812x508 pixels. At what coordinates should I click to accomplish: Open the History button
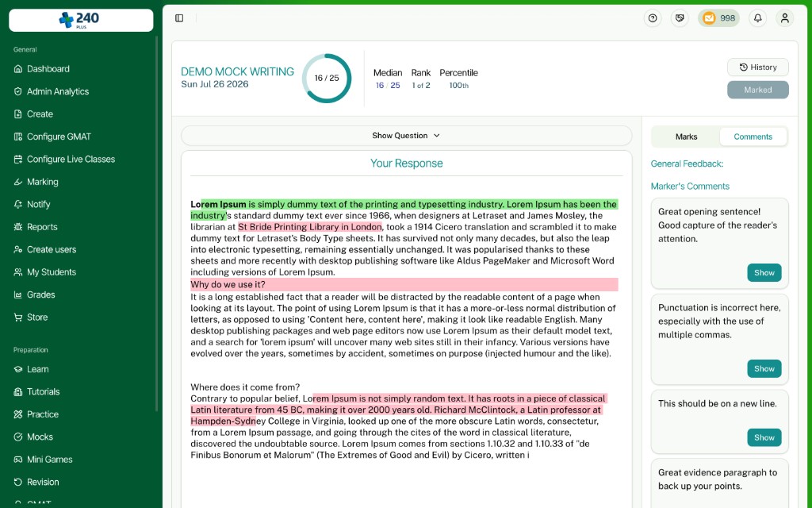(x=757, y=67)
